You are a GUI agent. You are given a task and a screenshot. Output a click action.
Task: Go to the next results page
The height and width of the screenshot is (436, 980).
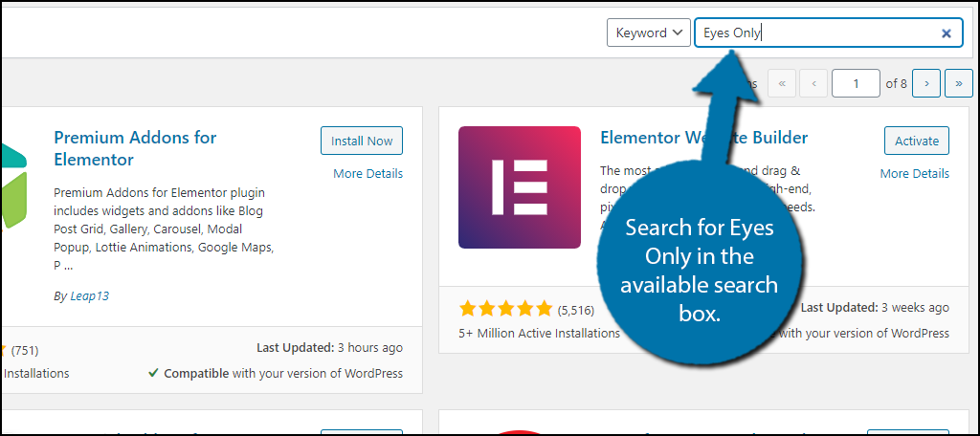click(926, 83)
